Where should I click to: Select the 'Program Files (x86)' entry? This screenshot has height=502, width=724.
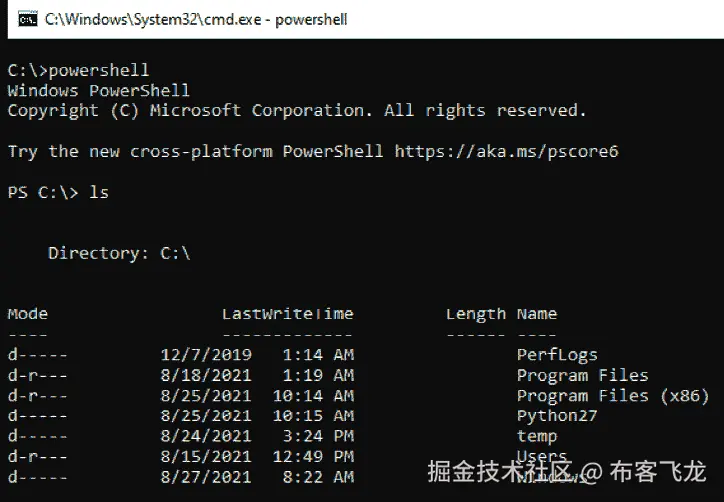(612, 395)
